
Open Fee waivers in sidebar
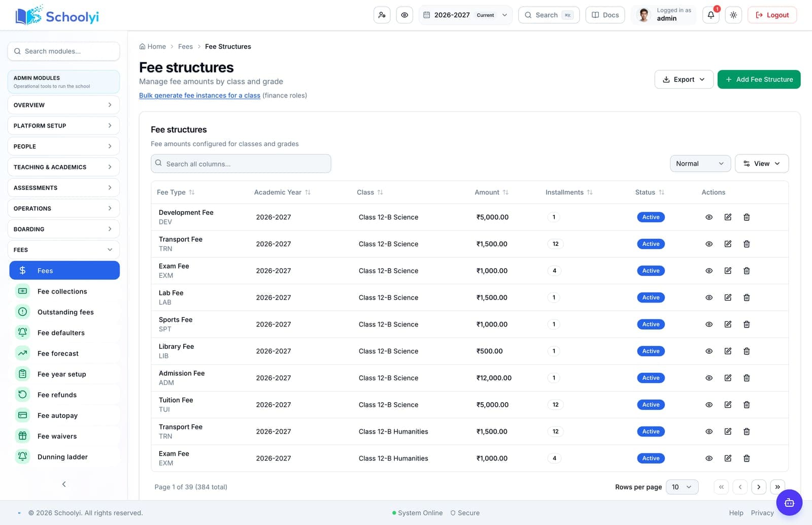click(x=64, y=436)
